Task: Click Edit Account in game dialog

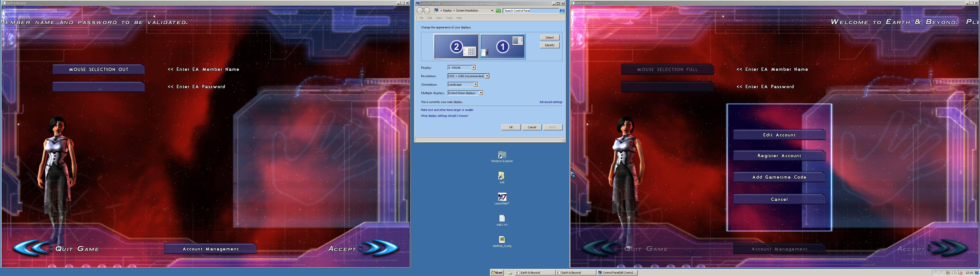Action: click(779, 135)
